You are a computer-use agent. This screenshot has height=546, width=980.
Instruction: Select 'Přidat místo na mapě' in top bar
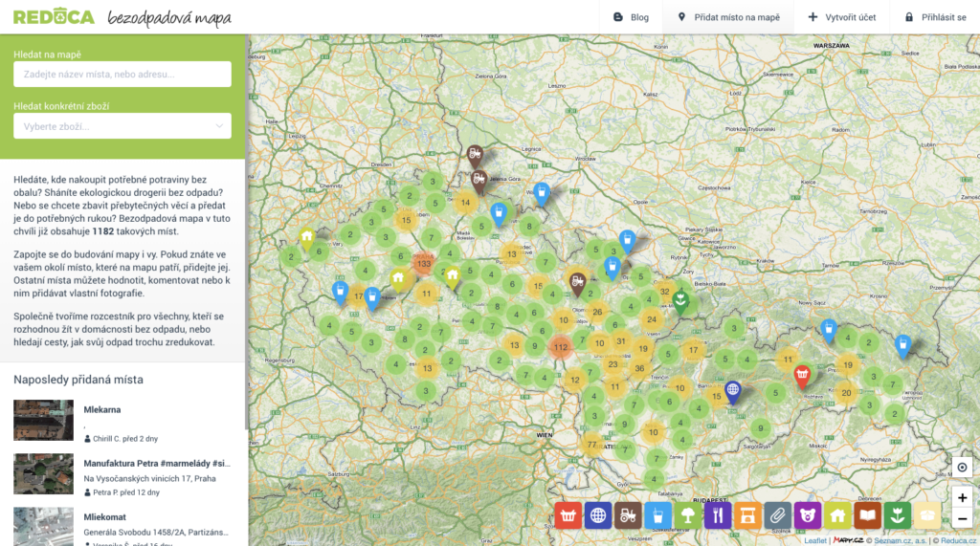(728, 17)
